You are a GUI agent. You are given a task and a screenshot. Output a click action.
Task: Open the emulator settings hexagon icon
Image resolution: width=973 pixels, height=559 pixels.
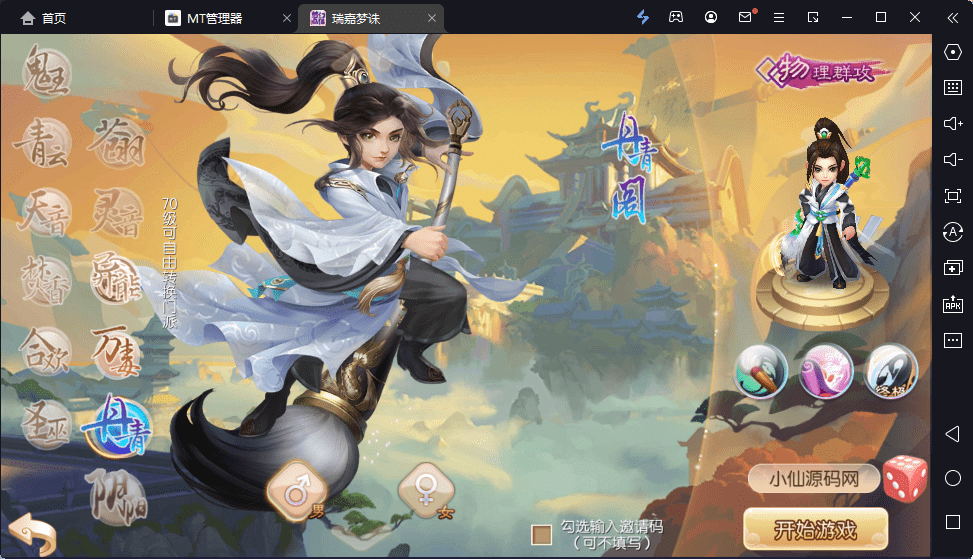(x=953, y=52)
